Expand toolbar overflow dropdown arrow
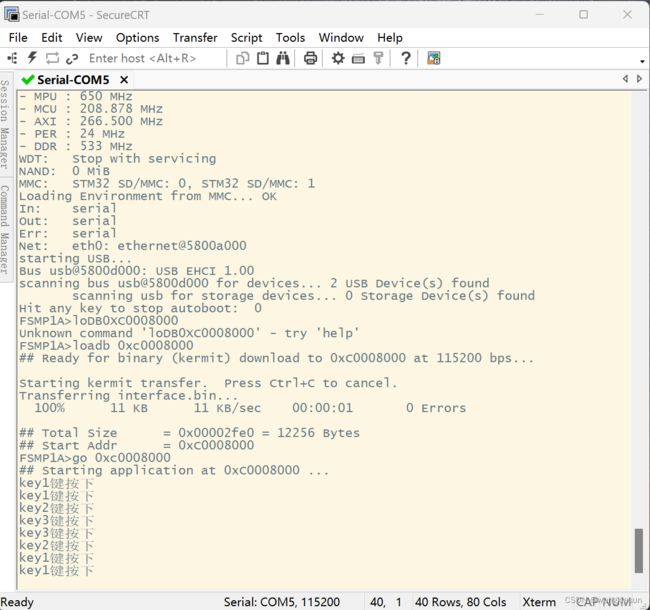Image resolution: width=650 pixels, height=610 pixels. click(642, 61)
